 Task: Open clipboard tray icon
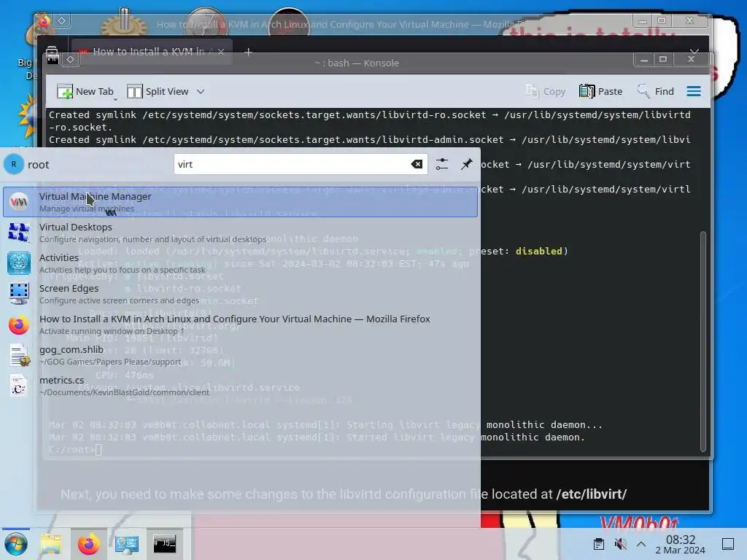point(599,544)
